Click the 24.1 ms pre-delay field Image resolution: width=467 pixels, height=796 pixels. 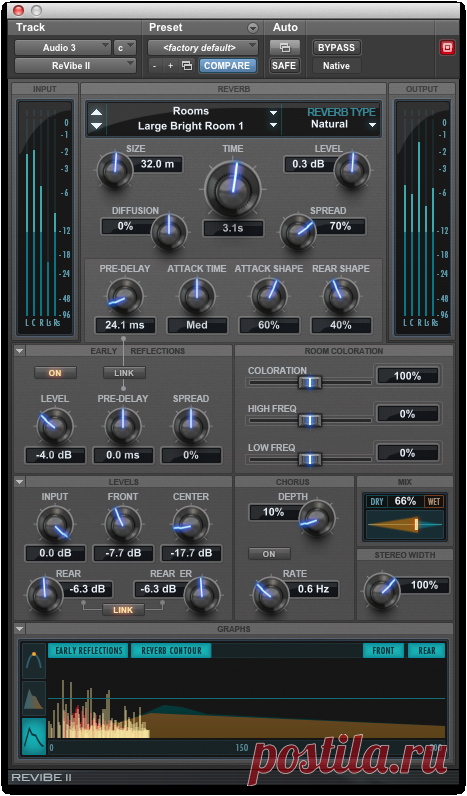125,325
